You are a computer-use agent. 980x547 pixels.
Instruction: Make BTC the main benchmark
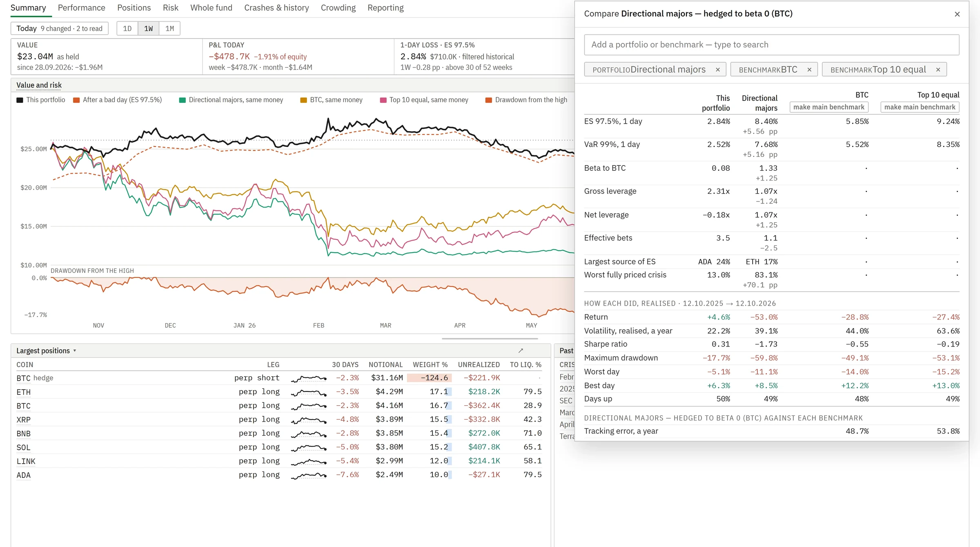(x=829, y=107)
